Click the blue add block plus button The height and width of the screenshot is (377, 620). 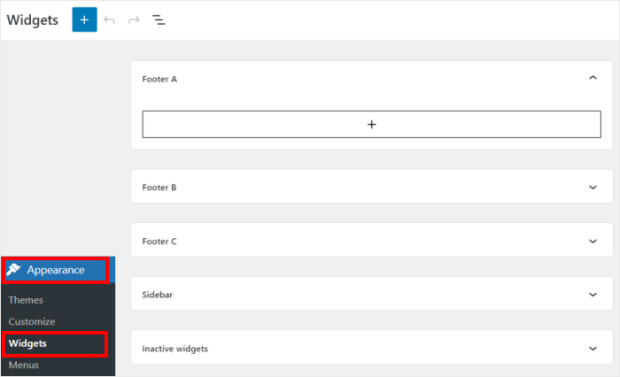(84, 20)
